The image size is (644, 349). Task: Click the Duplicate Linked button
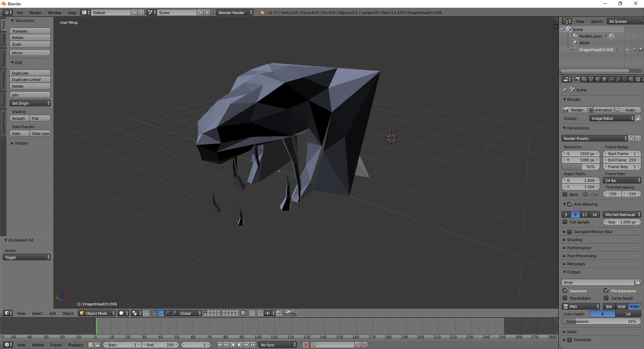pyautogui.click(x=30, y=80)
